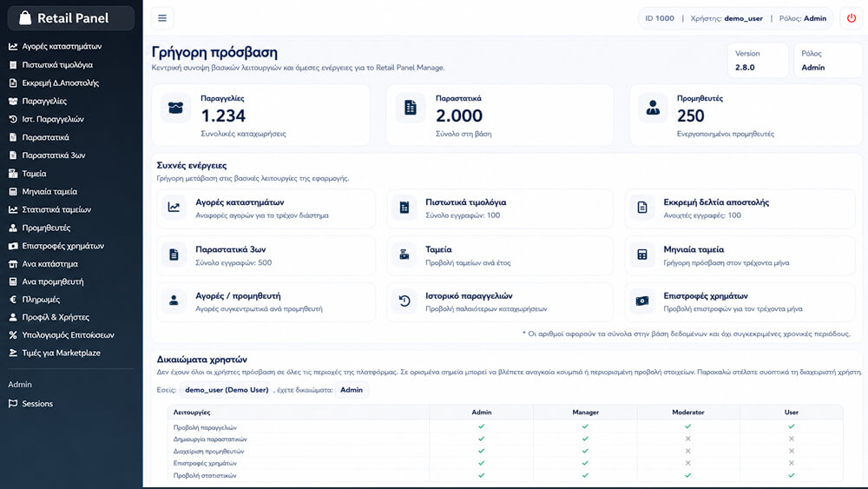Open the Μηνιαία ταμεία card title
The width and height of the screenshot is (868, 489).
(x=694, y=250)
